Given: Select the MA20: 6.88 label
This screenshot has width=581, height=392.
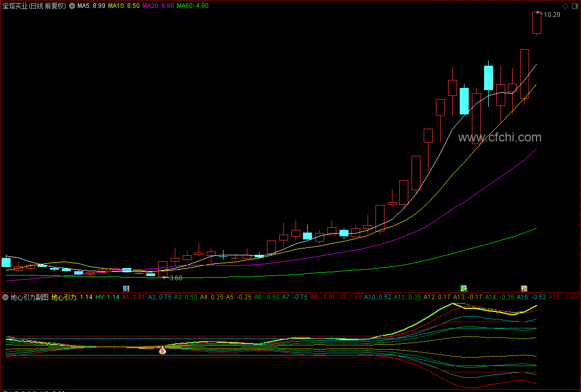Looking at the screenshot, I should tap(158, 6).
